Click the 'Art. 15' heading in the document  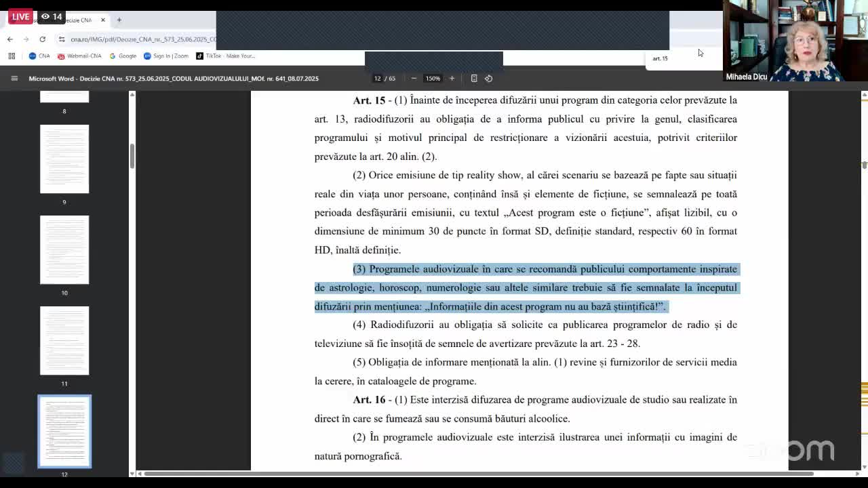(369, 100)
